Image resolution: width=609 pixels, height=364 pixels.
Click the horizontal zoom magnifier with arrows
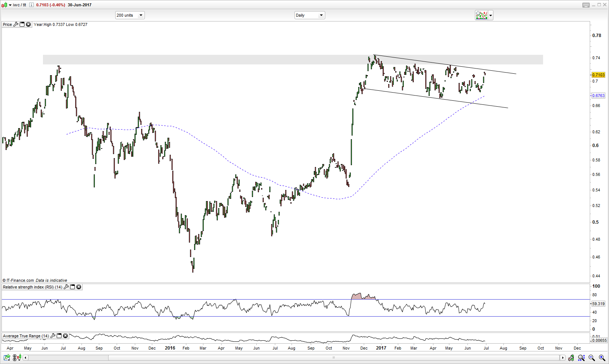point(581,358)
